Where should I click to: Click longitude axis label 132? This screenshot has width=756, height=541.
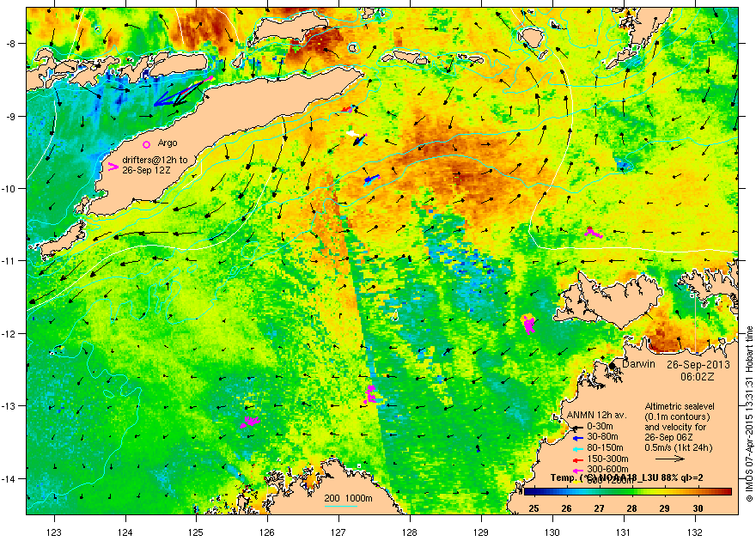(695, 532)
